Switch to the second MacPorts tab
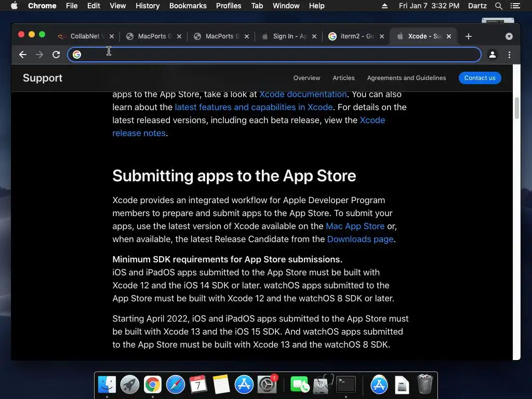532x399 pixels. [x=220, y=36]
